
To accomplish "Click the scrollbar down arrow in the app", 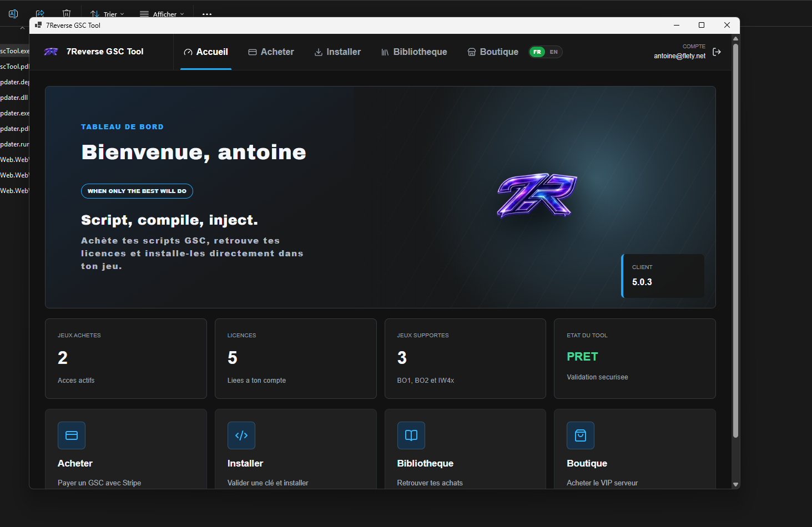I will click(735, 484).
